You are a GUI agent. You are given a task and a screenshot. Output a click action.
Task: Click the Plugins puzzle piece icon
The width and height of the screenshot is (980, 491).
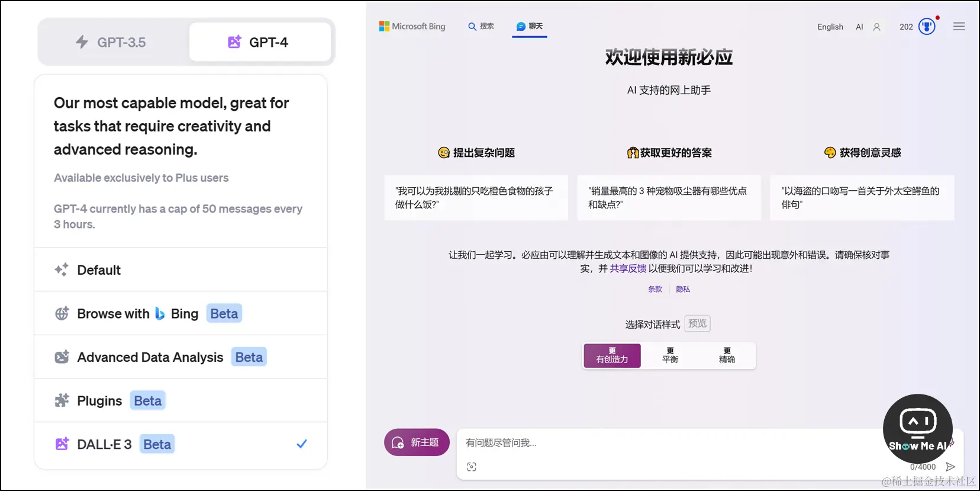(x=62, y=400)
